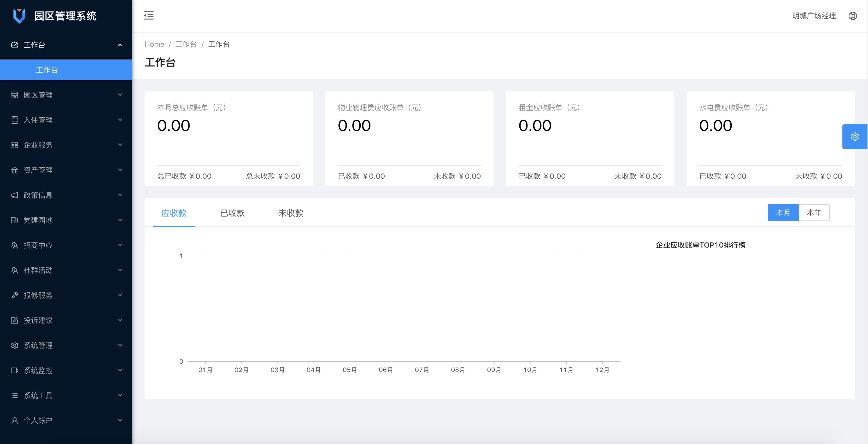Click the 企业应收账单TOP10排行榜 heading
Screen dimensions: 868x444
[700, 245]
